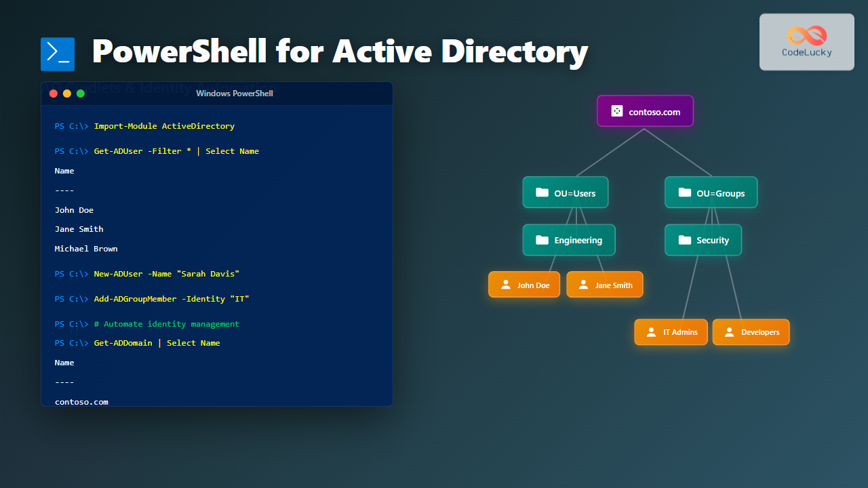868x488 pixels.
Task: Click Michael Brown in the output list
Action: (x=86, y=249)
